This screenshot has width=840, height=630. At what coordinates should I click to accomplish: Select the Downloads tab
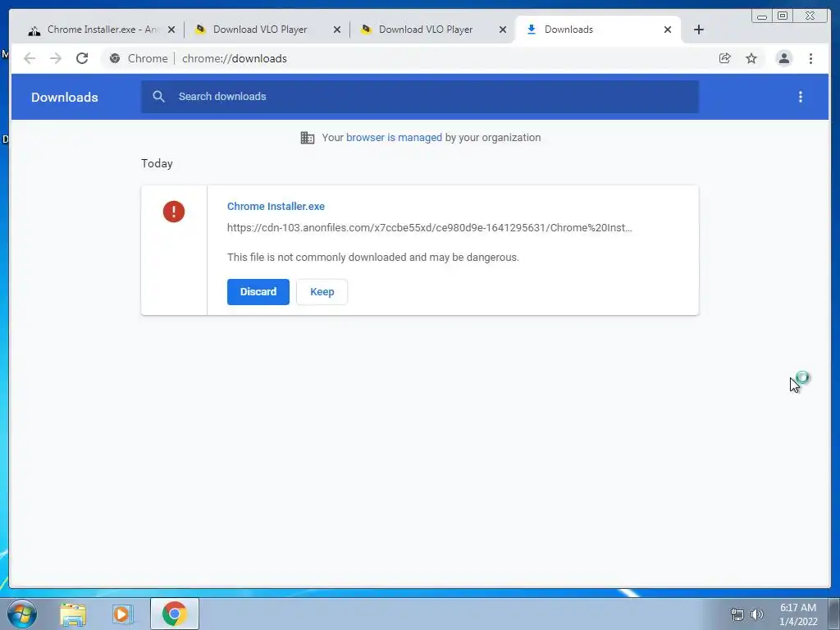[597, 30]
